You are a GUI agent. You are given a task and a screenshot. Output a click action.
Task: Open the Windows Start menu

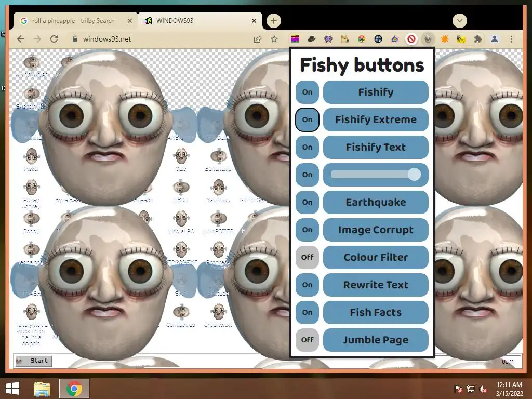tap(12, 389)
